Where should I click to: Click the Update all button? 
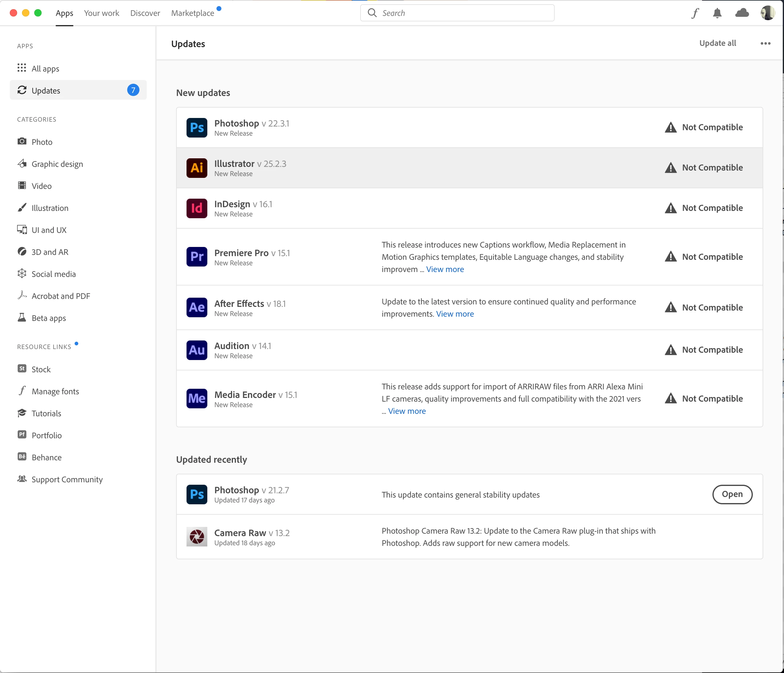click(x=717, y=43)
